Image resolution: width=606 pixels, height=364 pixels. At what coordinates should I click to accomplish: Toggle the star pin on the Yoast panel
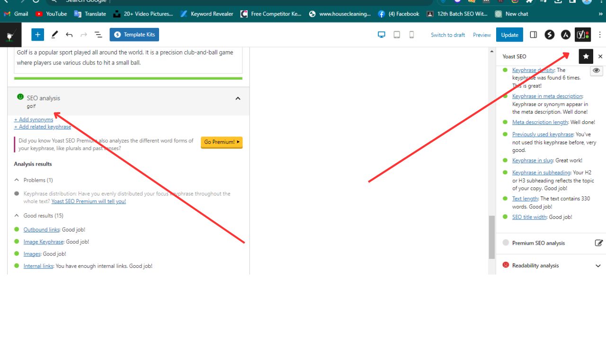[586, 56]
